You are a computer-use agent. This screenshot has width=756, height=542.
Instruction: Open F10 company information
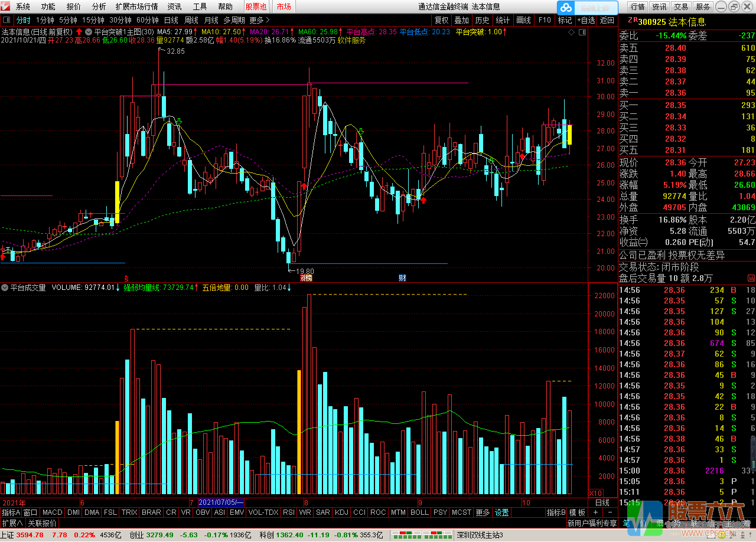(545, 20)
